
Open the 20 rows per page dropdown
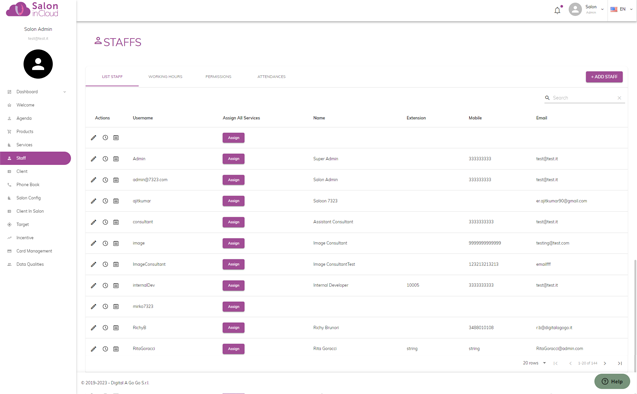click(x=534, y=363)
